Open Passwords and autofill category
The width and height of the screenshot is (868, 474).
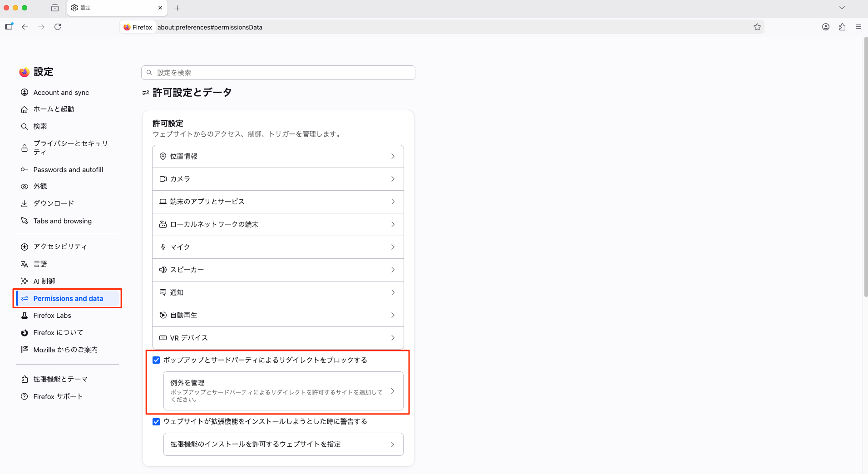point(67,170)
